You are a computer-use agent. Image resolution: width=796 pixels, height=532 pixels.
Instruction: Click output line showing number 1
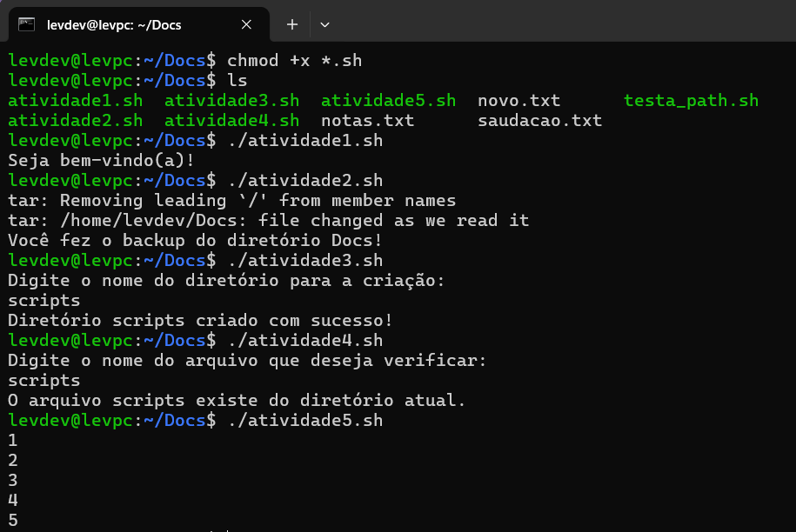click(13, 440)
